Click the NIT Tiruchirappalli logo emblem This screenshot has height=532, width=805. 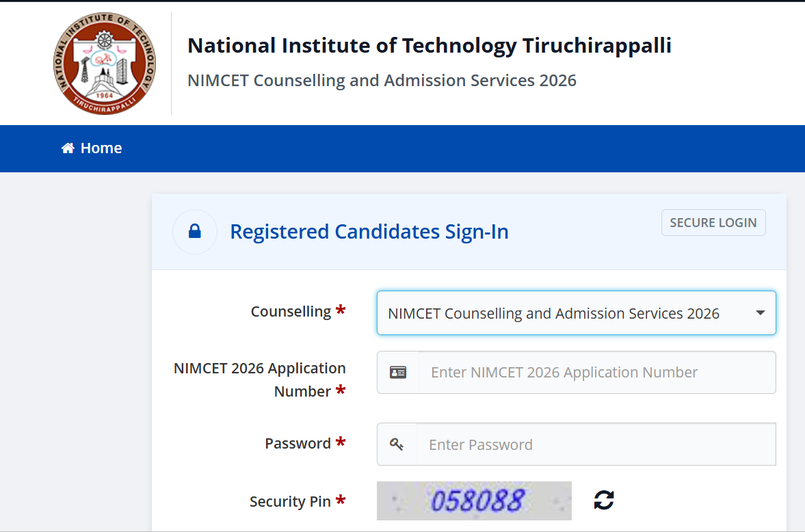coord(105,63)
